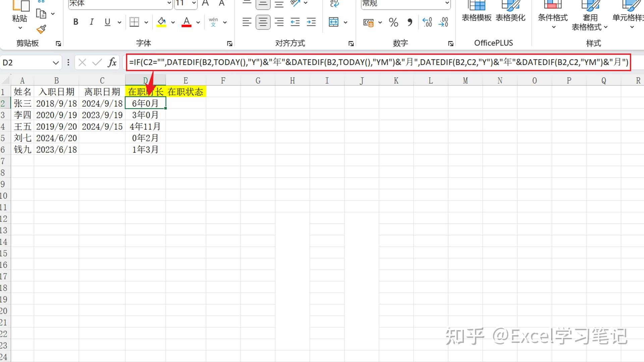
Task: Toggle Bold formatting button
Action: pos(76,22)
